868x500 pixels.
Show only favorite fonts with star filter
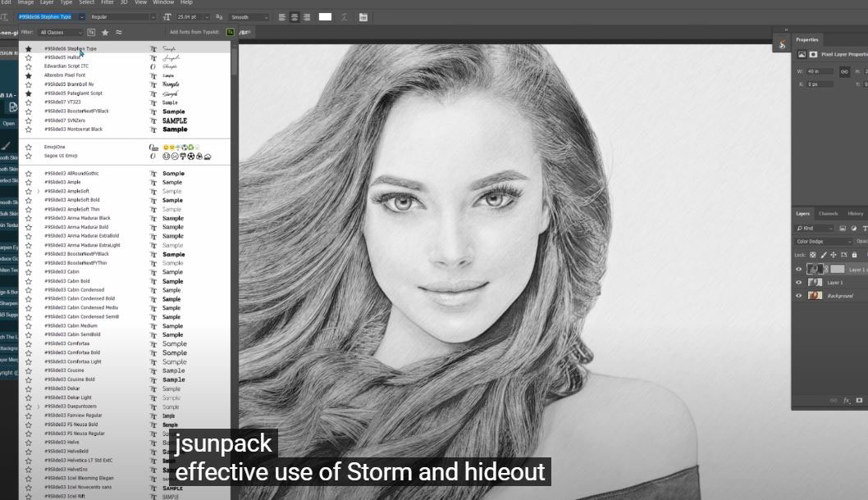(x=105, y=33)
